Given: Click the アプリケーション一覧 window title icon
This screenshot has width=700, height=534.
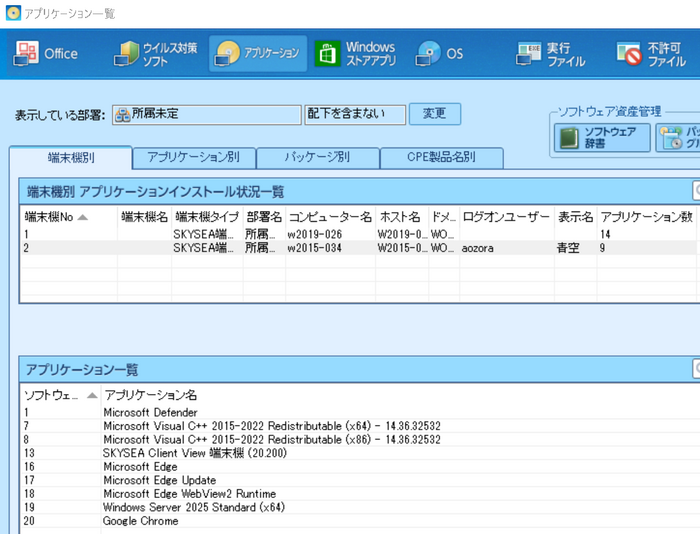Looking at the screenshot, I should 13,13.
